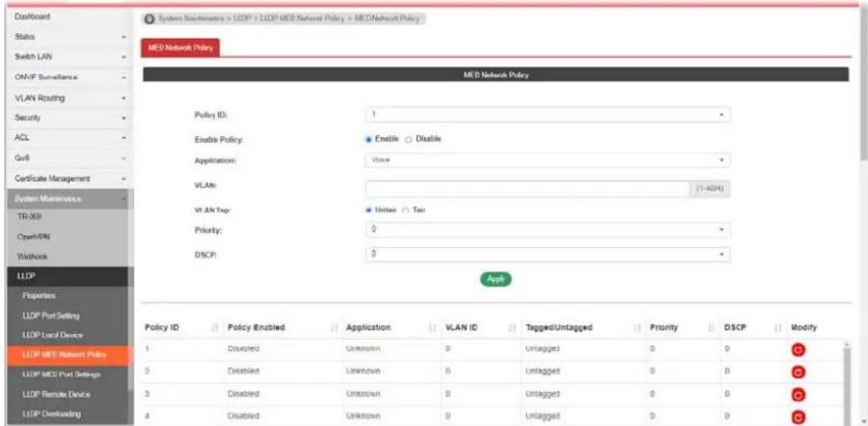Click the VLAN input field
This screenshot has width=868, height=426.
point(528,189)
